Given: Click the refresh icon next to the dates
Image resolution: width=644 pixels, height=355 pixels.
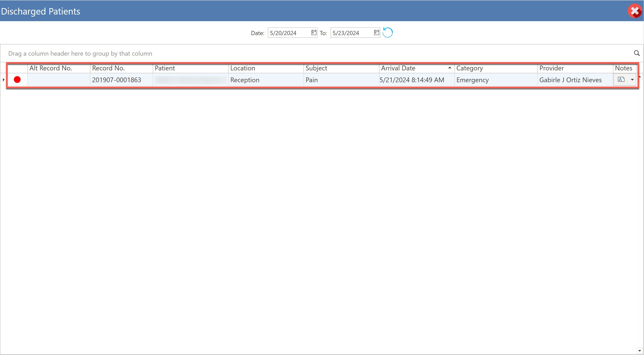Looking at the screenshot, I should [x=388, y=33].
